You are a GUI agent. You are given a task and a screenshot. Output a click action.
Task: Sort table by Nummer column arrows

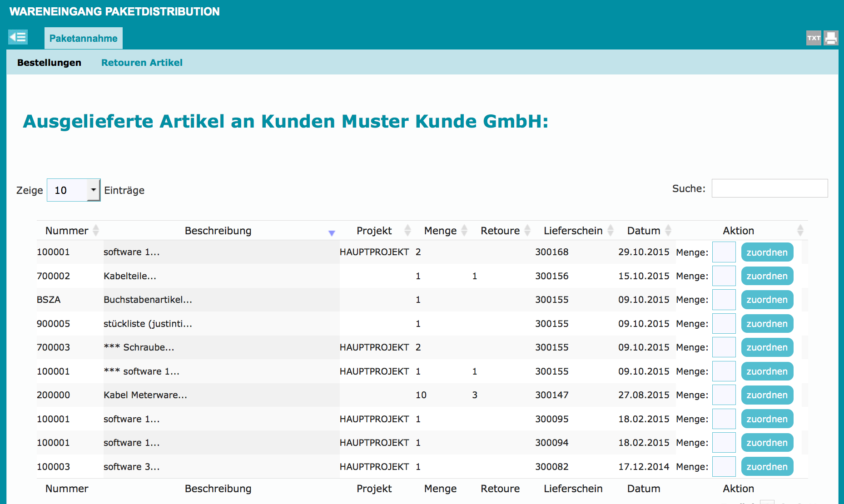click(96, 231)
